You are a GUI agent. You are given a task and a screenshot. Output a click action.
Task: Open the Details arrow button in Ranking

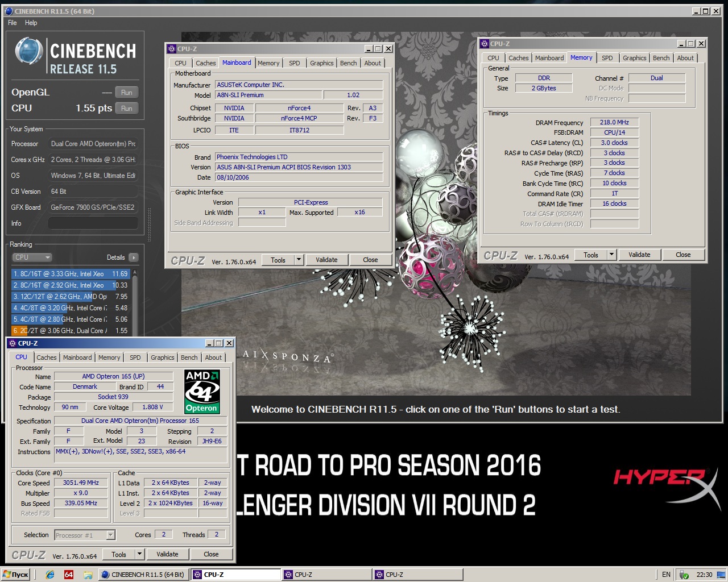134,257
